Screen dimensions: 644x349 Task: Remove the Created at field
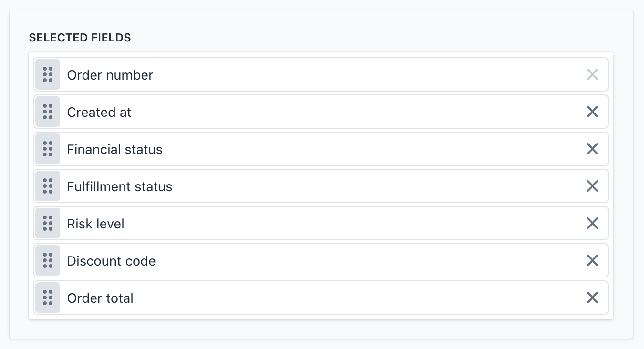pos(592,112)
